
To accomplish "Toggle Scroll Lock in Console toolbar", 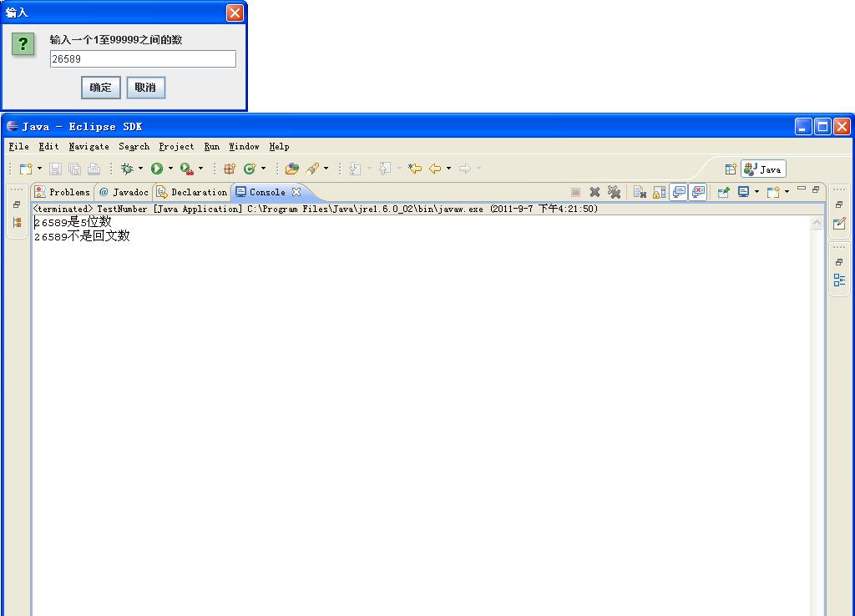I will [660, 192].
